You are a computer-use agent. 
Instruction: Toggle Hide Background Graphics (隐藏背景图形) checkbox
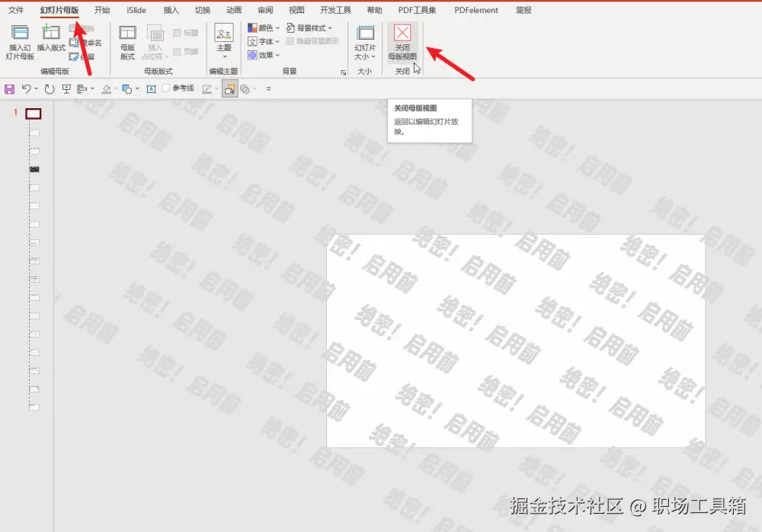290,41
